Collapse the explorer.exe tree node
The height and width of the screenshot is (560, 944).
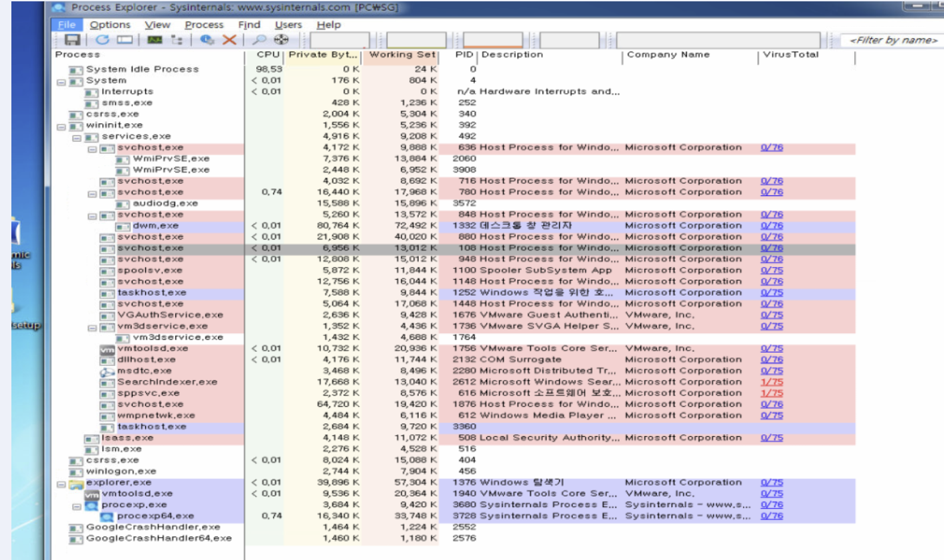(62, 483)
